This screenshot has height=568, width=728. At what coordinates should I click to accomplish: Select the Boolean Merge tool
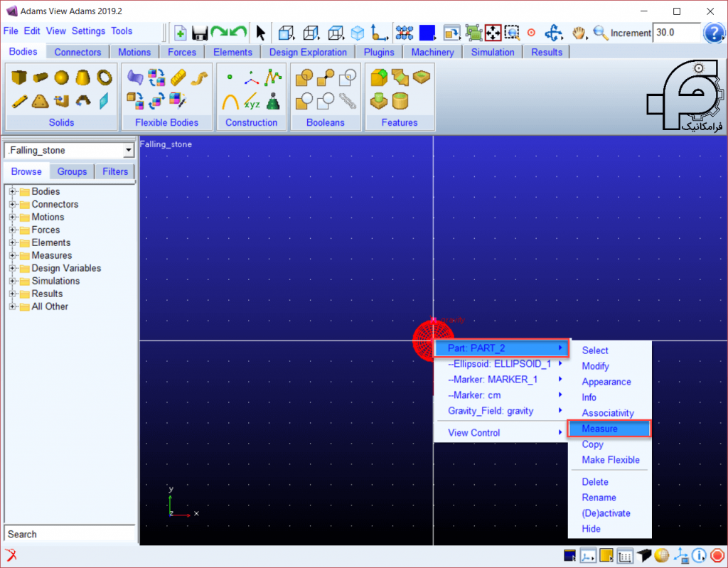(x=326, y=77)
